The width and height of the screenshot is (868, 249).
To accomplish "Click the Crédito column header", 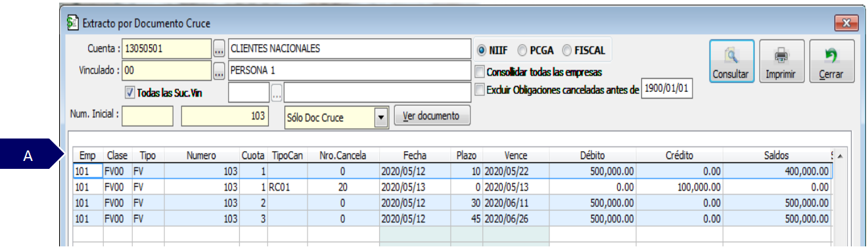I will coord(679,156).
